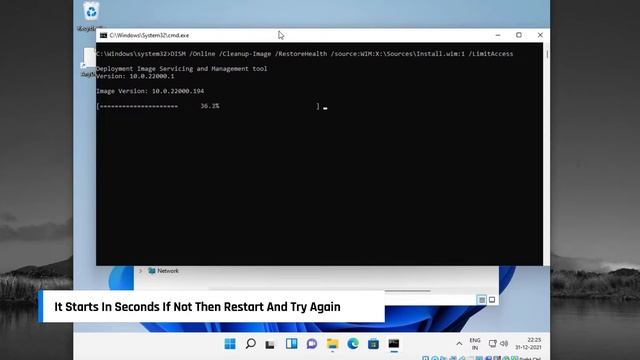Click Command Prompt vertical scrollbar
This screenshot has height=360, width=640.
(547, 53)
